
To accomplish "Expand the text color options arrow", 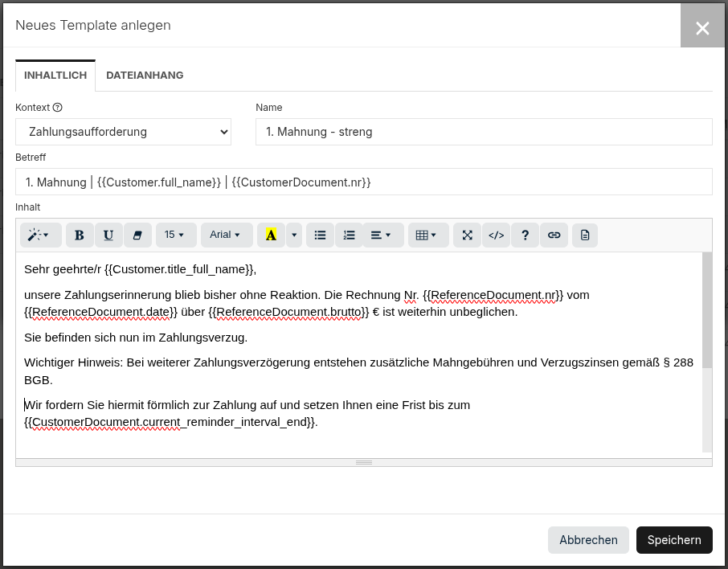I will tap(294, 235).
